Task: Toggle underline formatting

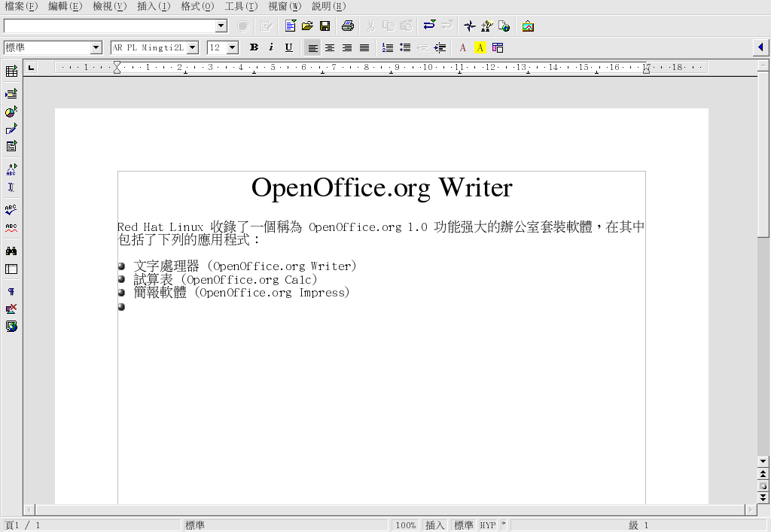Action: pos(288,47)
